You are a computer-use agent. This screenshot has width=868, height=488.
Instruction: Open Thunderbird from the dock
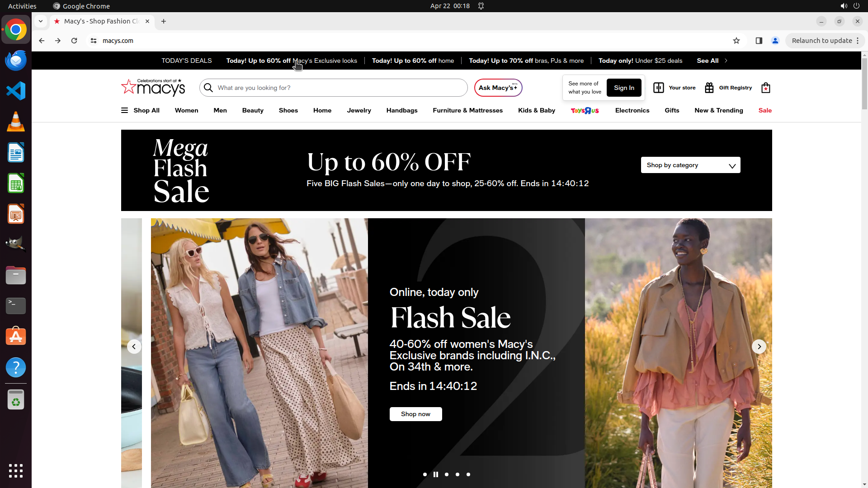(16, 60)
